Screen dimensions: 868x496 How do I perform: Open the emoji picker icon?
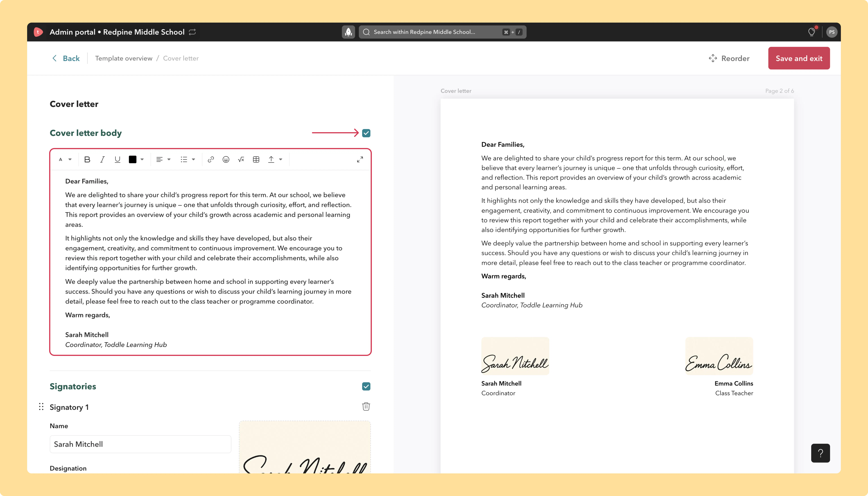[226, 159]
